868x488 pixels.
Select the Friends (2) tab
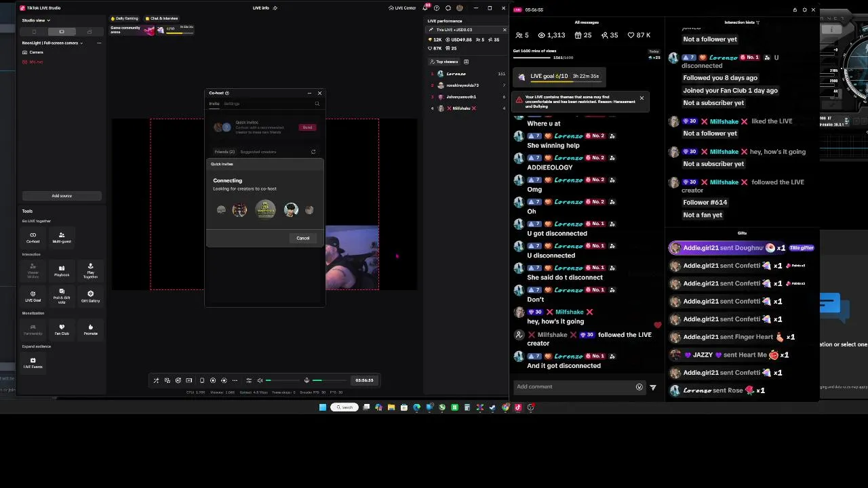224,152
